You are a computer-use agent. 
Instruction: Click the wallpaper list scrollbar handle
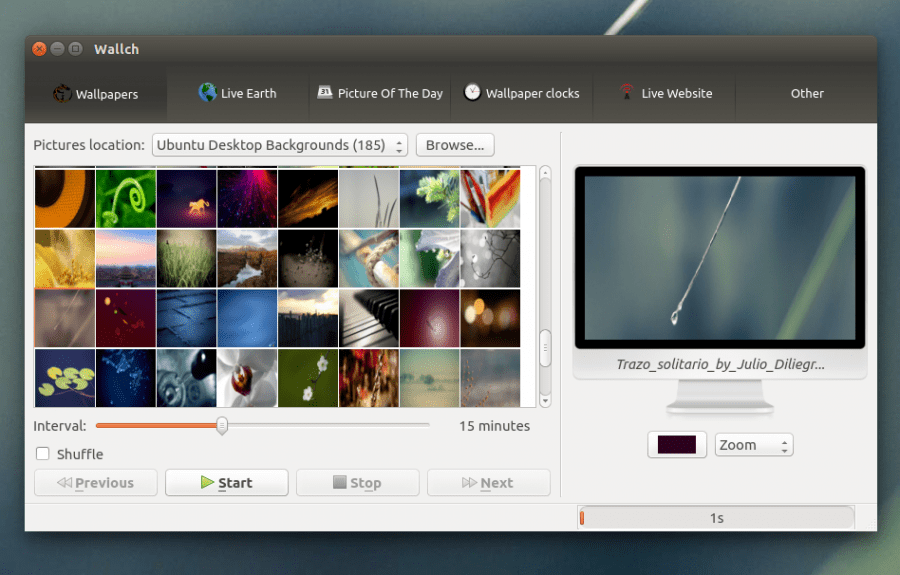pos(545,348)
